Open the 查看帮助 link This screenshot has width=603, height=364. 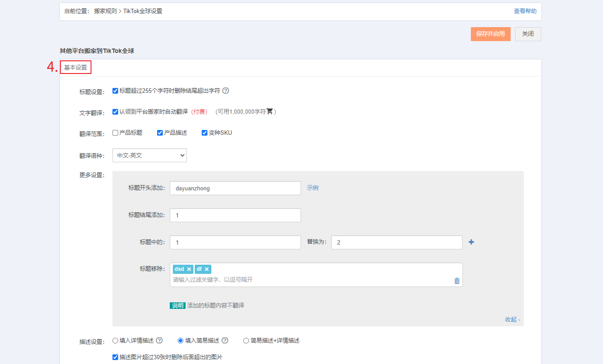tap(525, 11)
